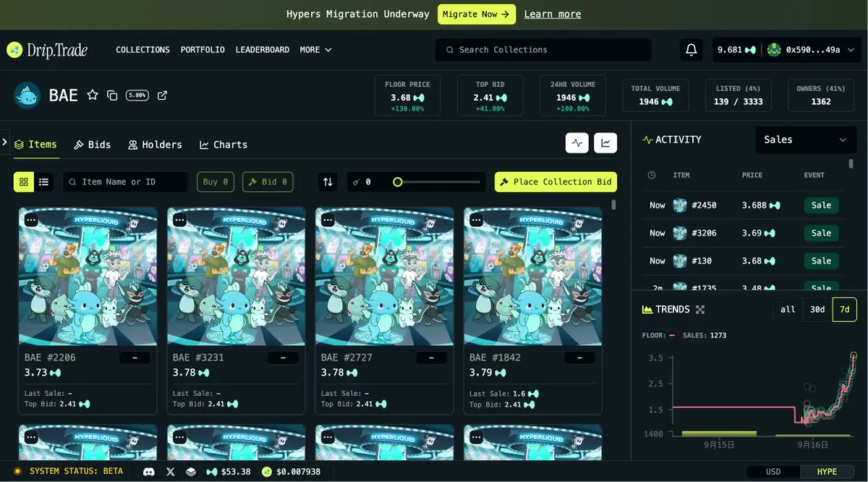This screenshot has height=482, width=868.
Task: Select the 30d trends range
Action: pos(817,310)
